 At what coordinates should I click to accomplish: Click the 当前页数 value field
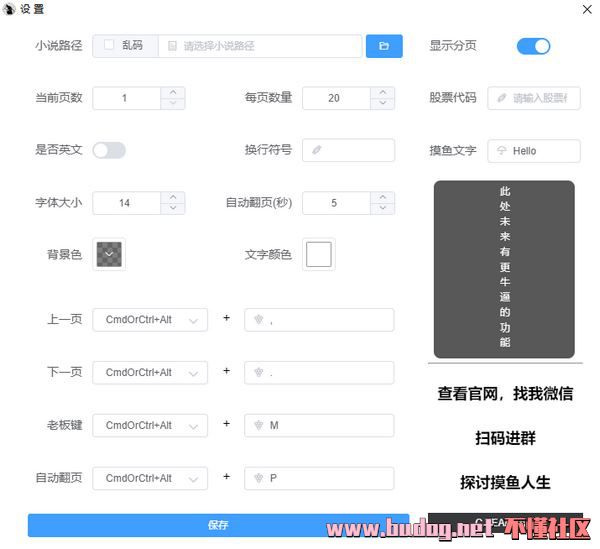(127, 98)
